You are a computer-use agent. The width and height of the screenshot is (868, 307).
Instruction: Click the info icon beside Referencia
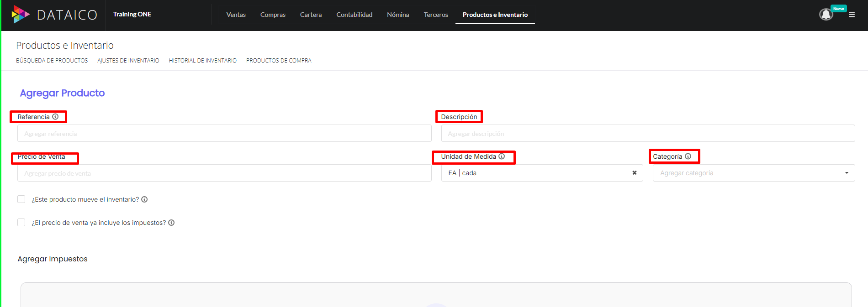click(55, 117)
